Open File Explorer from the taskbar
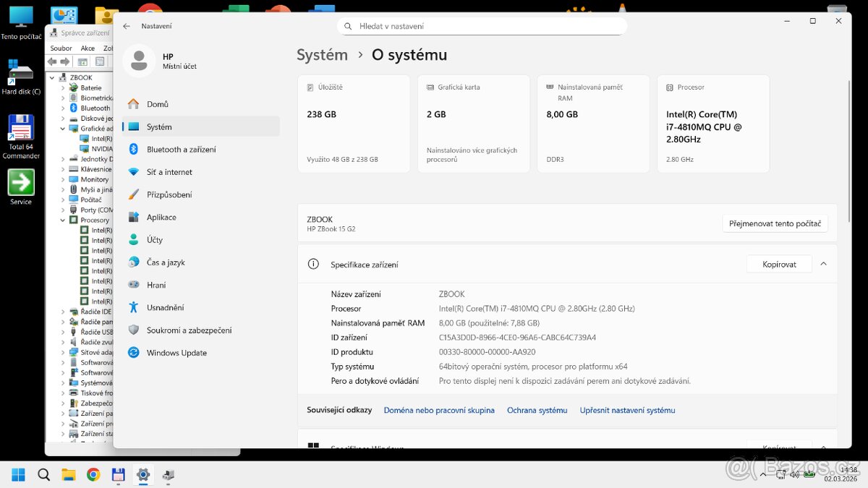Viewport: 868px width, 488px height. (x=69, y=475)
